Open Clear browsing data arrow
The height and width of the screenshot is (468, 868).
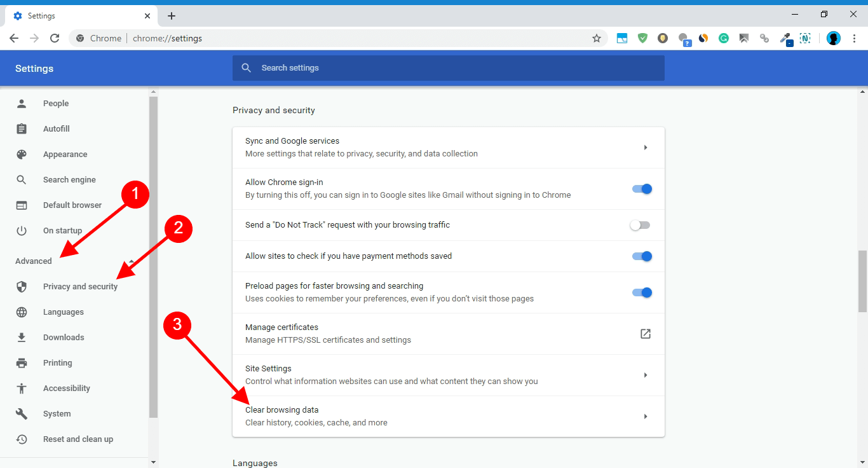(x=646, y=416)
